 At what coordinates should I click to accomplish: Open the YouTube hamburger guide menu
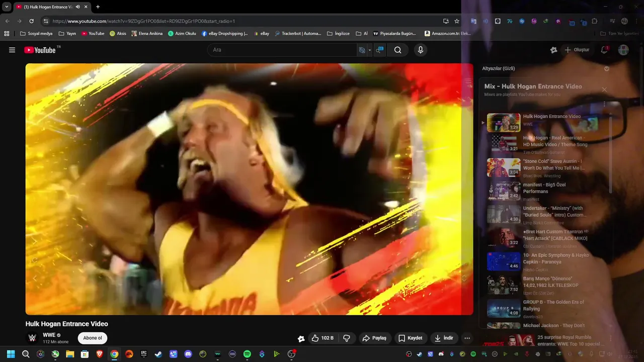coord(12,50)
